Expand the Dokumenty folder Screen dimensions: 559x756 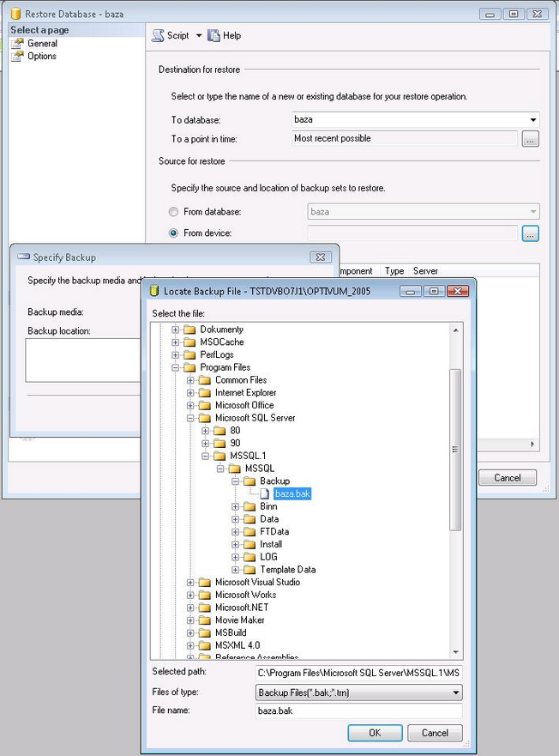[176, 330]
